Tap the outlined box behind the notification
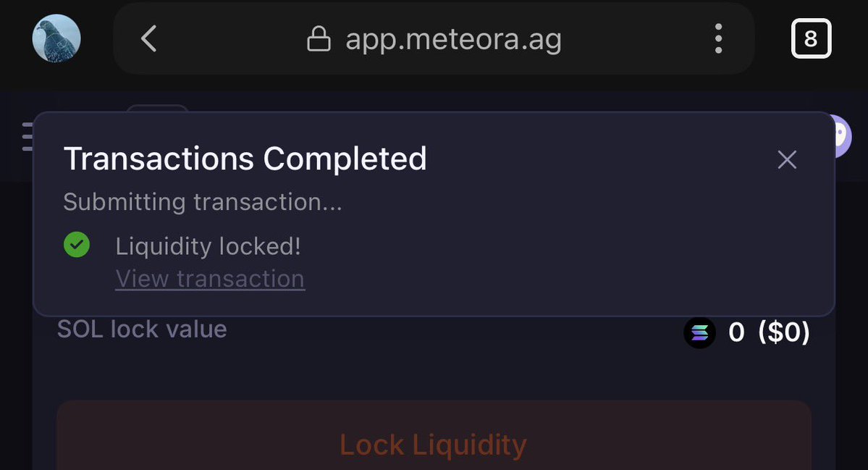 pos(158,109)
